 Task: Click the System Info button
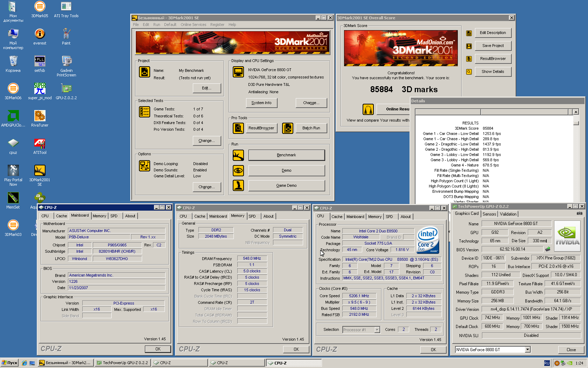coord(261,103)
